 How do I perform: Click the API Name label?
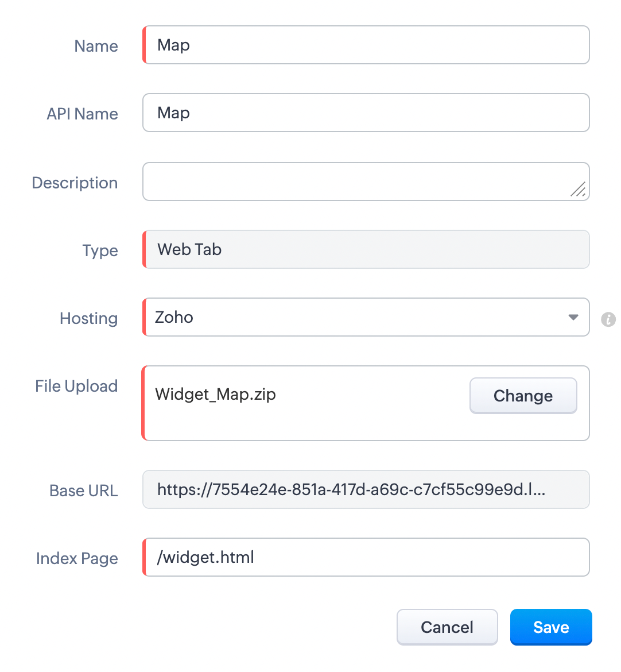(83, 114)
